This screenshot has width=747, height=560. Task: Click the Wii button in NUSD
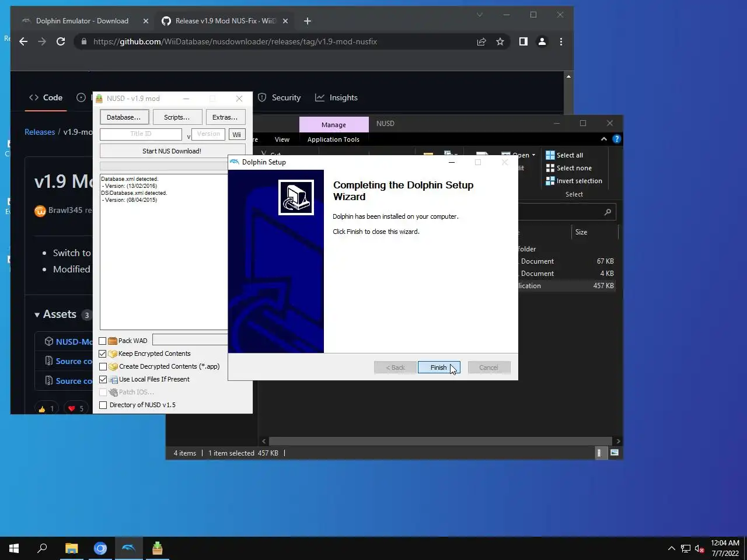click(236, 135)
